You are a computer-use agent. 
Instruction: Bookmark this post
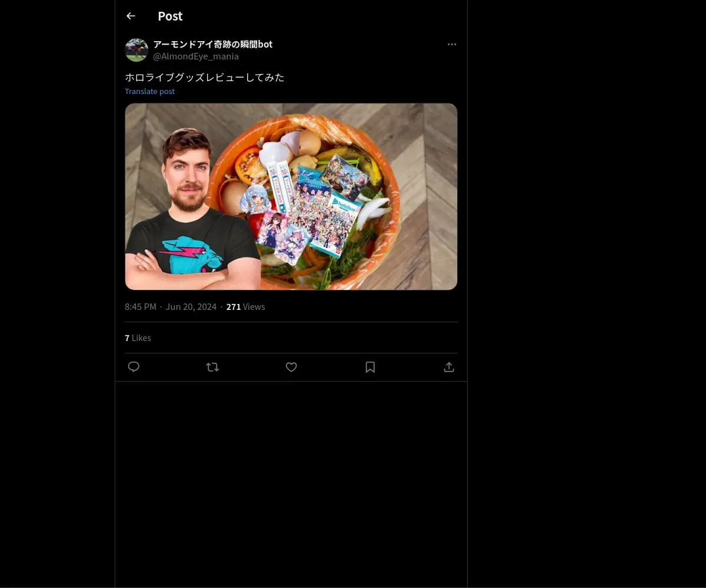[370, 367]
